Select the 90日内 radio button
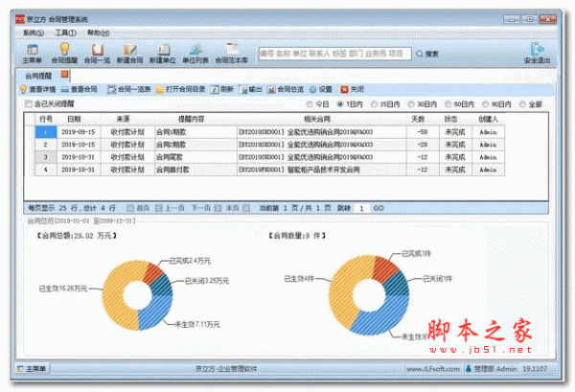This screenshot has height=392, width=575. (x=485, y=104)
